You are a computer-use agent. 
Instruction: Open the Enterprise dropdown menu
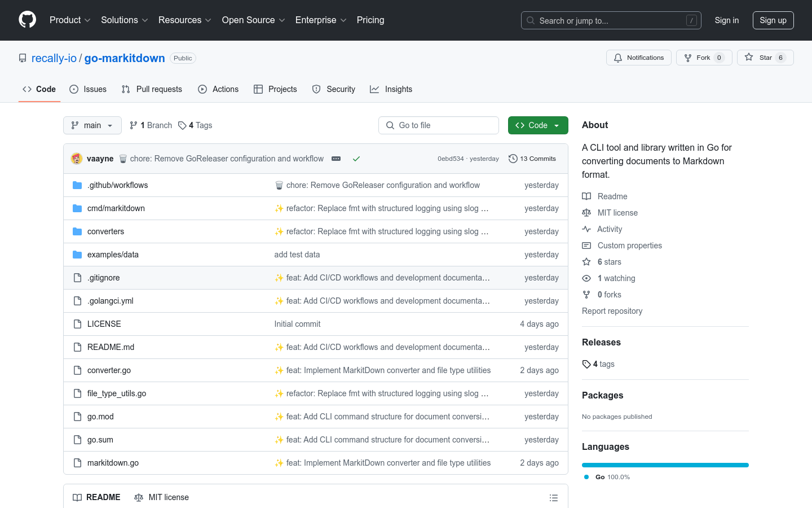coord(321,20)
